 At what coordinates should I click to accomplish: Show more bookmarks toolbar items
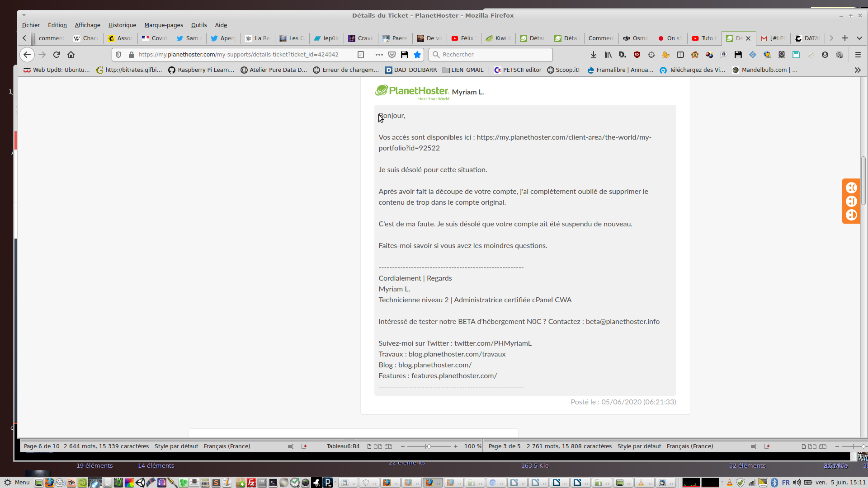858,70
